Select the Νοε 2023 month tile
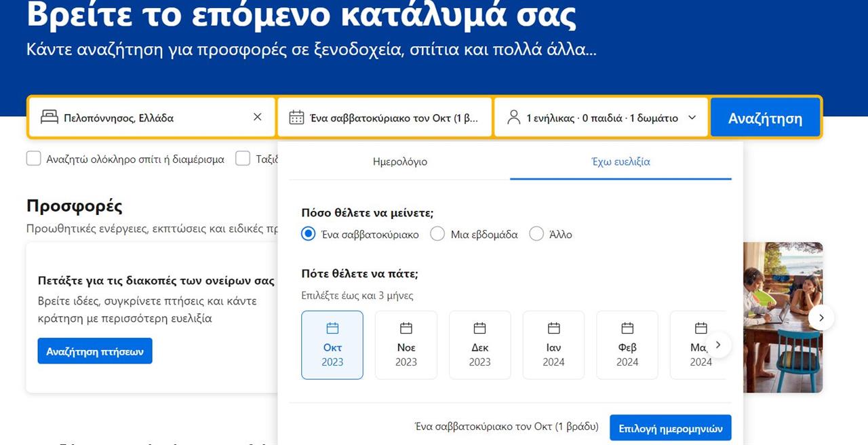The height and width of the screenshot is (445, 868). point(406,345)
